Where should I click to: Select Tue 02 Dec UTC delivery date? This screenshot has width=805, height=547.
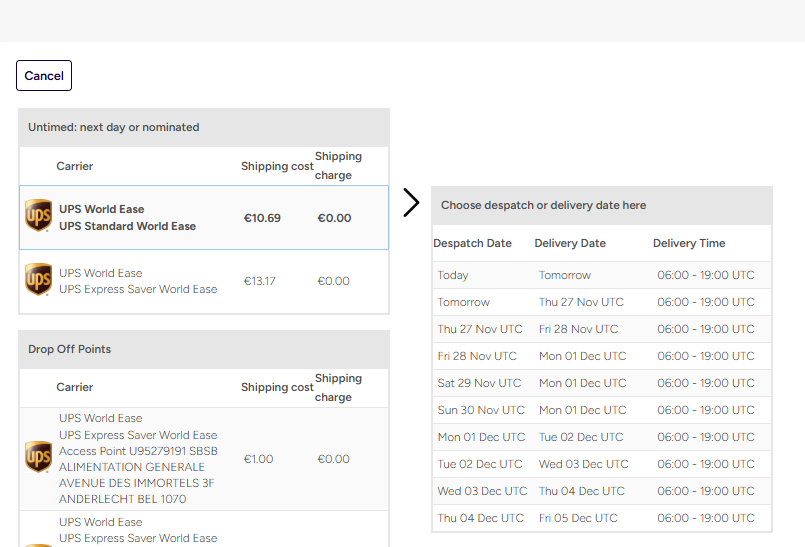pyautogui.click(x=581, y=437)
